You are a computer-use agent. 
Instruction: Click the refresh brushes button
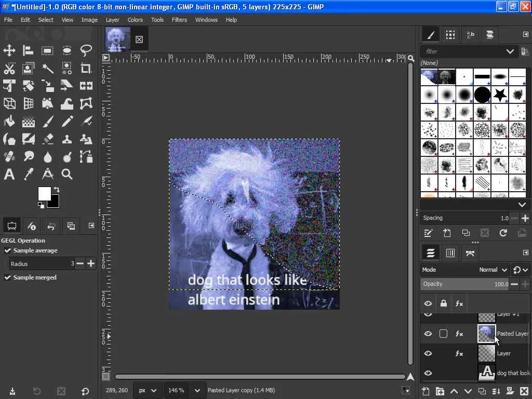(x=503, y=233)
